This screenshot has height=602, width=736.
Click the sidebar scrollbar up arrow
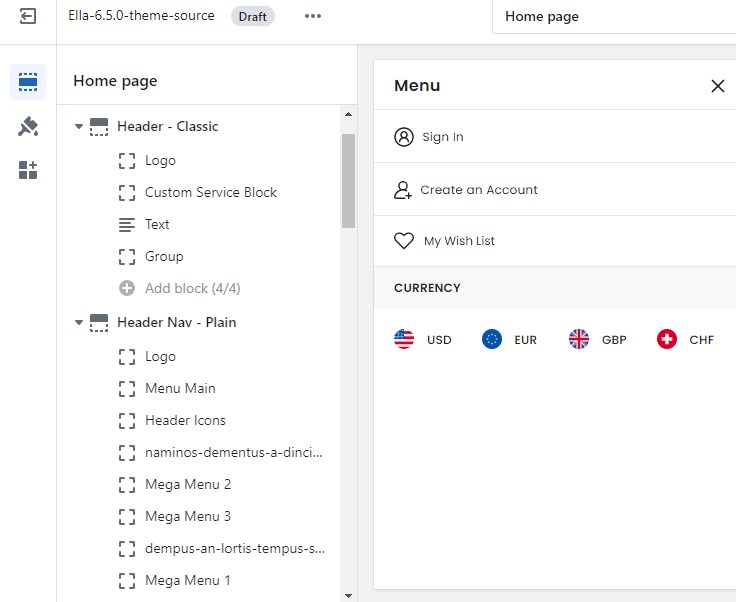pyautogui.click(x=348, y=114)
